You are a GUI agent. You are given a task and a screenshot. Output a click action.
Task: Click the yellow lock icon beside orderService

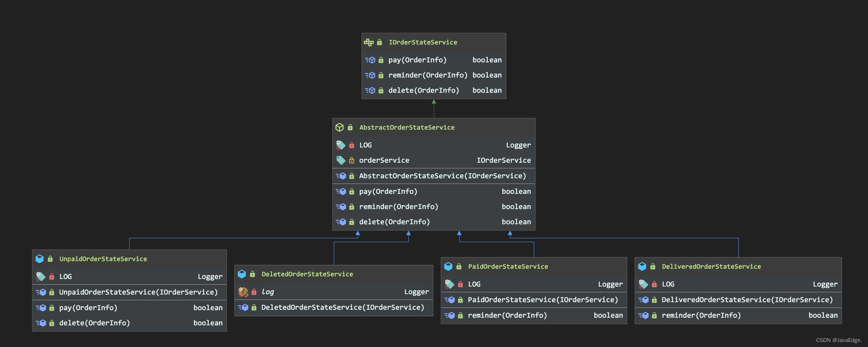tap(352, 160)
